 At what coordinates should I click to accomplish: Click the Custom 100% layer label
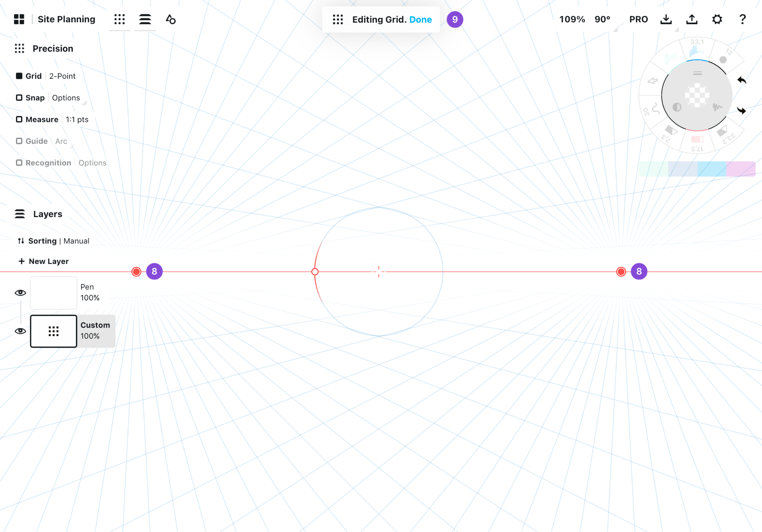[95, 331]
